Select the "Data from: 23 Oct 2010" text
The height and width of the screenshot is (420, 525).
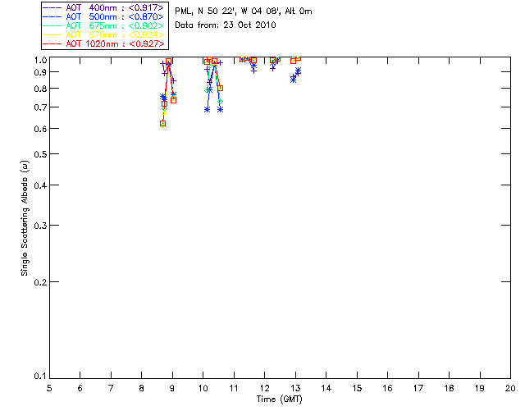(226, 25)
